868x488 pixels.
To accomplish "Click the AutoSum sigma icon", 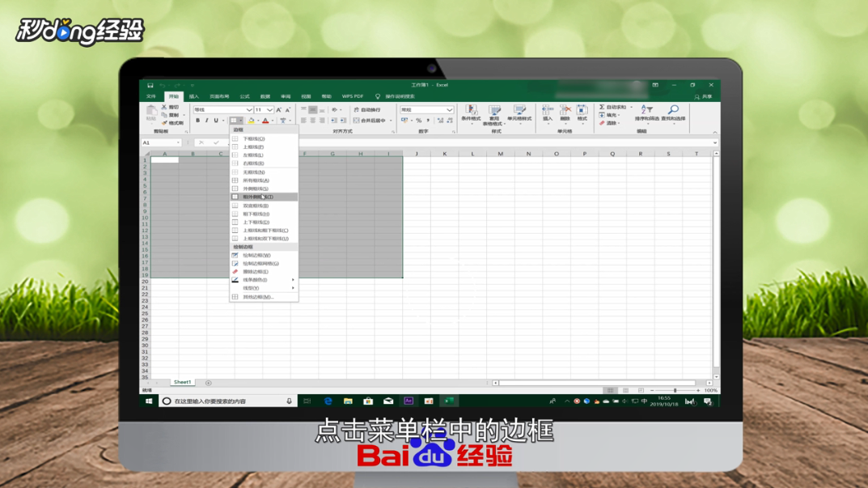I will click(x=603, y=107).
